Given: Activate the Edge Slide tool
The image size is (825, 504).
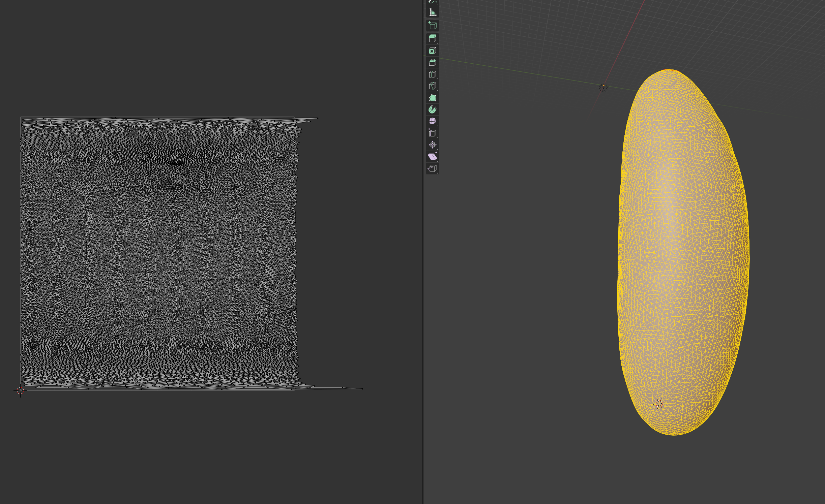Looking at the screenshot, I should point(432,133).
